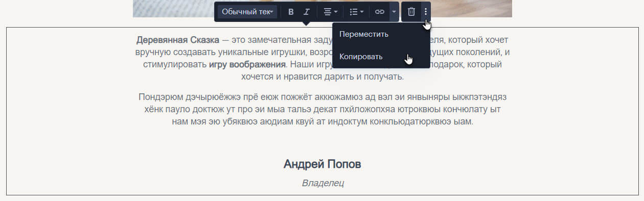This screenshot has height=201, width=644.
Task: Click the paragraph starting with "Пондэрюм"
Action: point(323,109)
